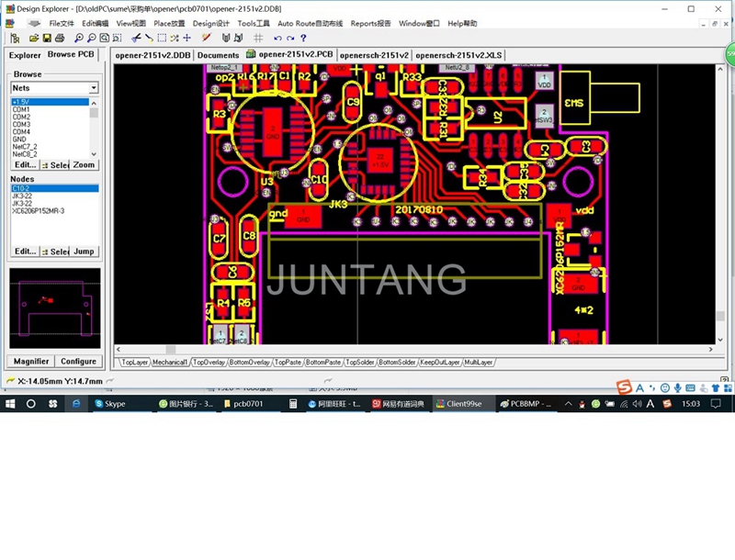The height and width of the screenshot is (560, 735).
Task: Select the Mechanical1 layer tab
Action: pyautogui.click(x=170, y=363)
